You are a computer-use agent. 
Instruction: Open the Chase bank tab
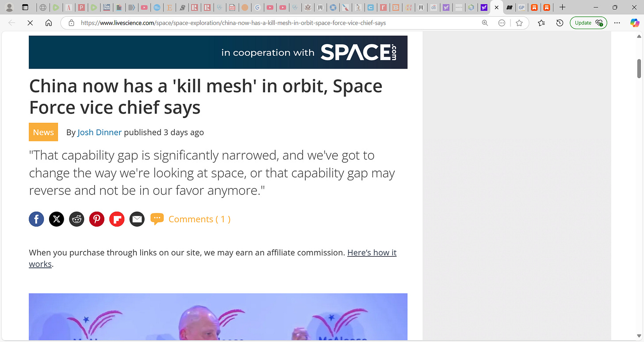tap(333, 8)
